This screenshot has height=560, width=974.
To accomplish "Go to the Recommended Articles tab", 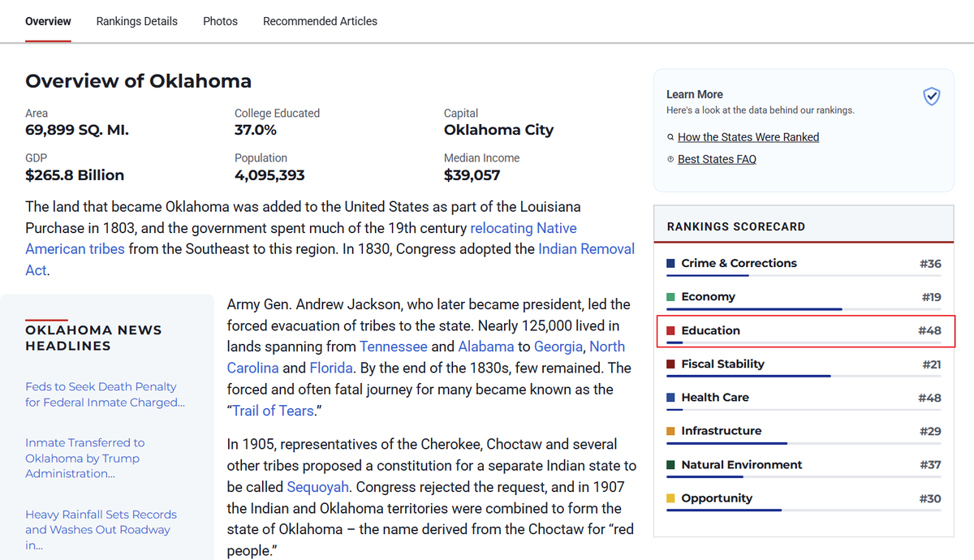I will coord(320,21).
